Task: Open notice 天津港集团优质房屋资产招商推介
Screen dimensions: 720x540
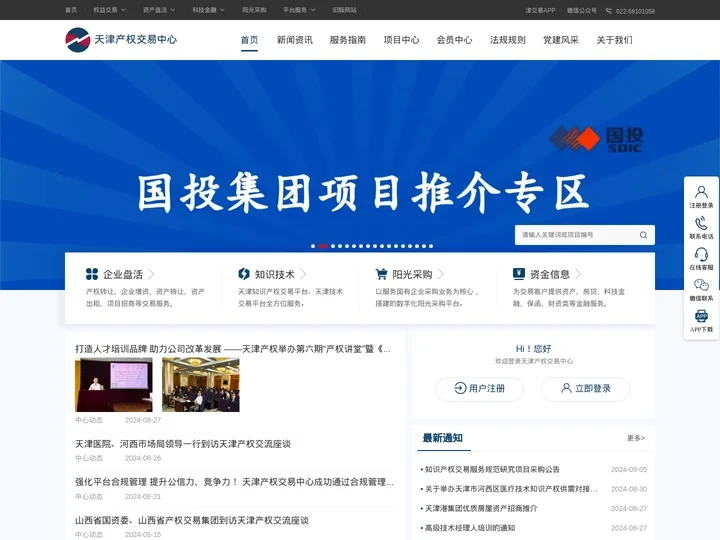Action: 481,508
